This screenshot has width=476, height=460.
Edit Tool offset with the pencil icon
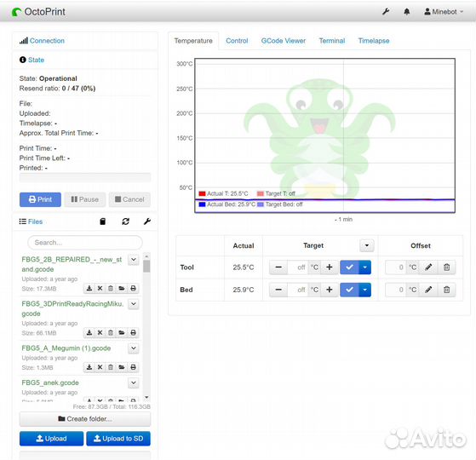(428, 267)
